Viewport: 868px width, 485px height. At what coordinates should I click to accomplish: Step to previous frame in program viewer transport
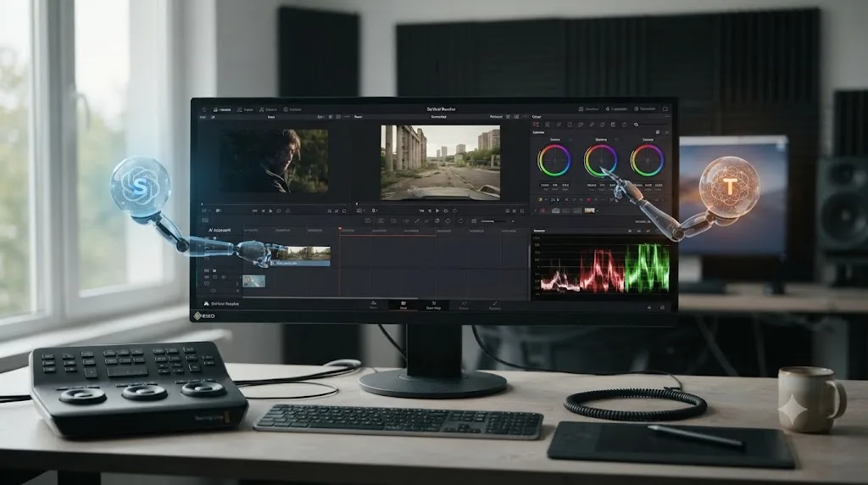point(429,211)
